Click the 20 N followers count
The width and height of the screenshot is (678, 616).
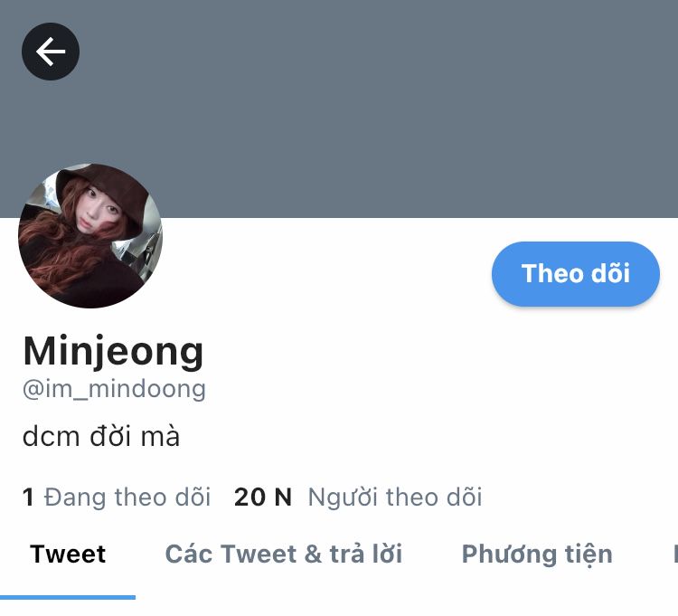[263, 497]
